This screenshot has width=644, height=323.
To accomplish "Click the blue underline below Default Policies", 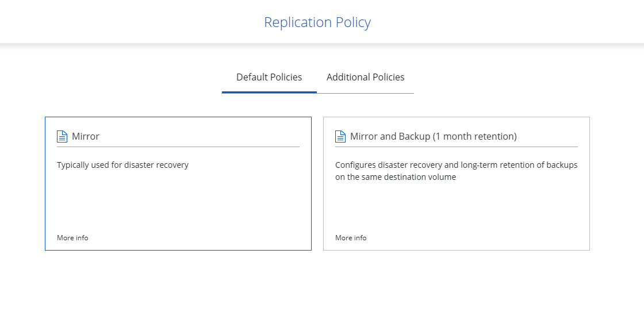I will (x=269, y=92).
